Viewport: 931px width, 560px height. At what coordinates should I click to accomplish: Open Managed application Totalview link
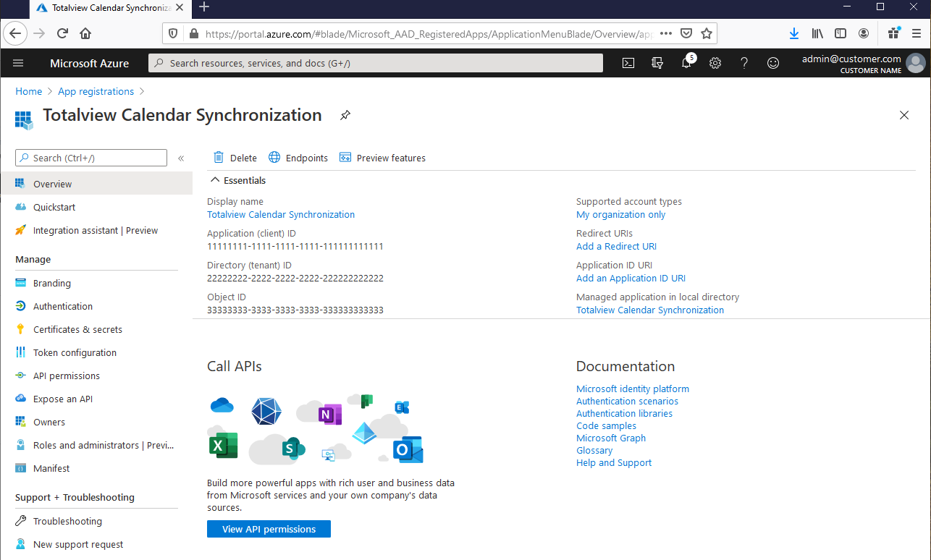pyautogui.click(x=650, y=310)
